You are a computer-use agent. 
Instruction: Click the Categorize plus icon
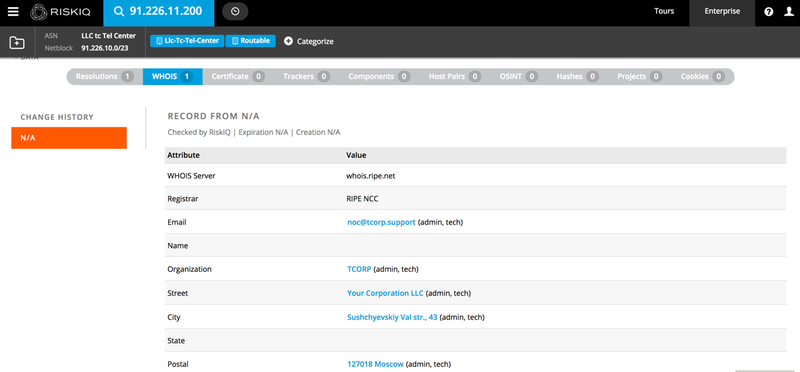288,41
